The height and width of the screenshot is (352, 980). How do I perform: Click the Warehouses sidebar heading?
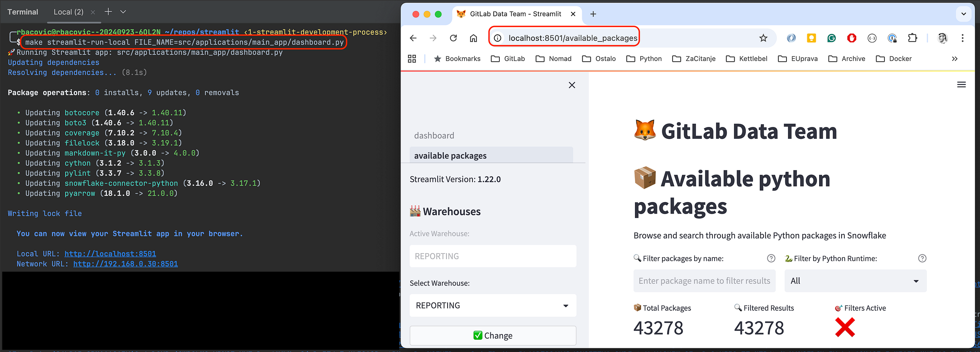point(445,211)
